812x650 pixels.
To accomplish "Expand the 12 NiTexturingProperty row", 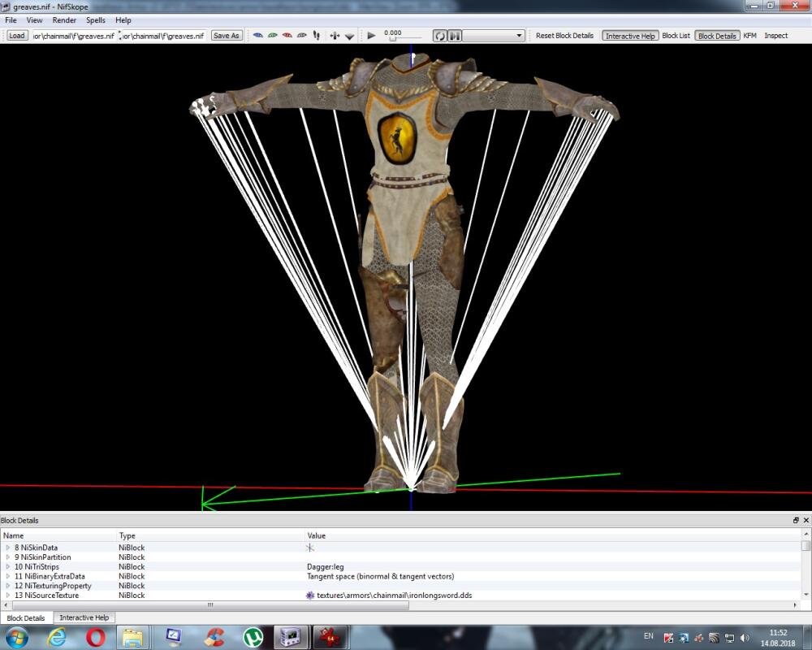I will (8, 586).
